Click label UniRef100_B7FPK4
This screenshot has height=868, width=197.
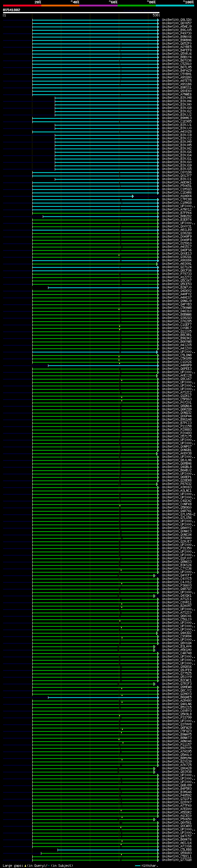[176, 213]
